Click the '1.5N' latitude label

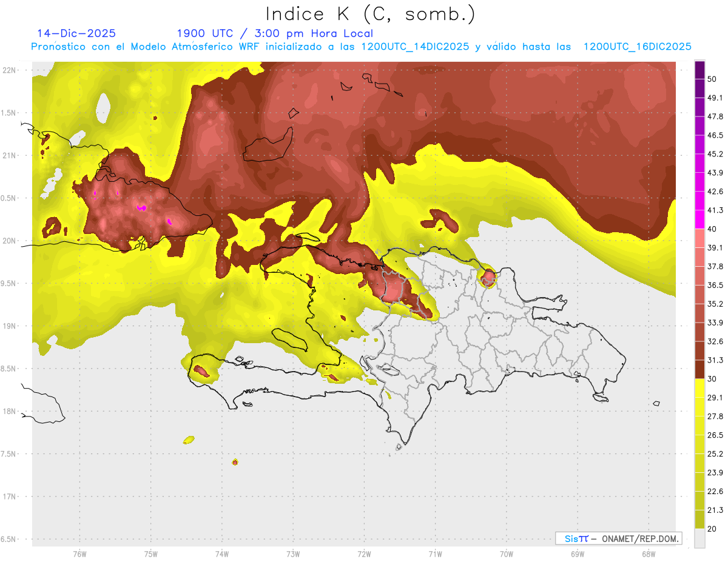9,113
